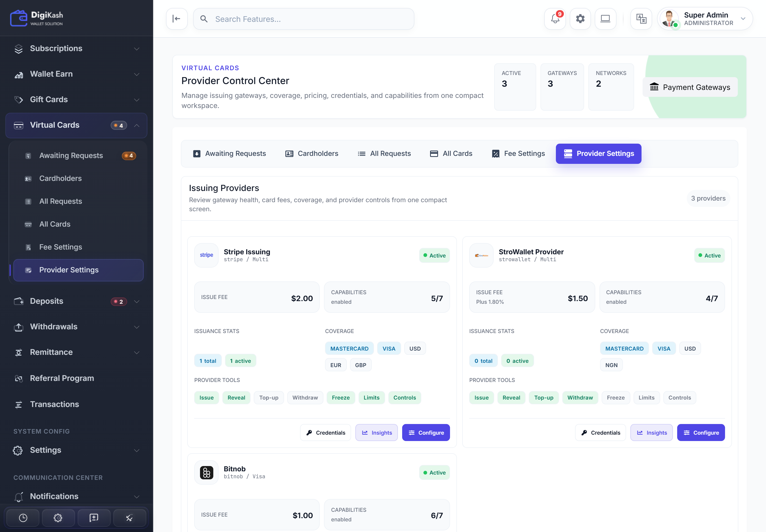This screenshot has width=766, height=532.
Task: Expand the Settings menu chevron
Action: [137, 450]
